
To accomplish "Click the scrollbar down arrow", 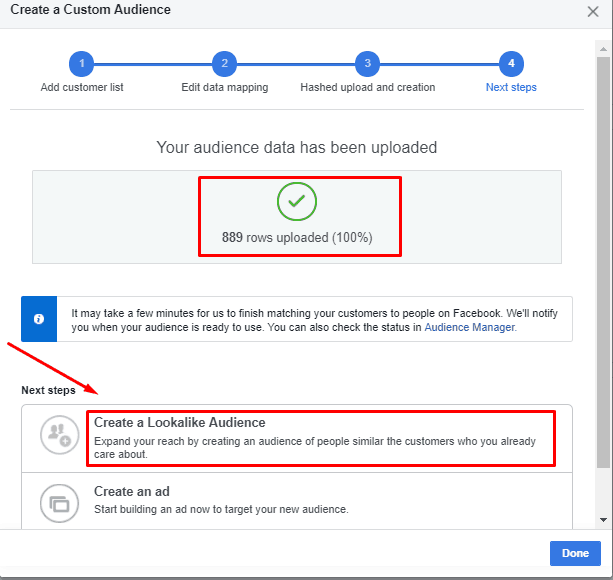I will (x=603, y=520).
